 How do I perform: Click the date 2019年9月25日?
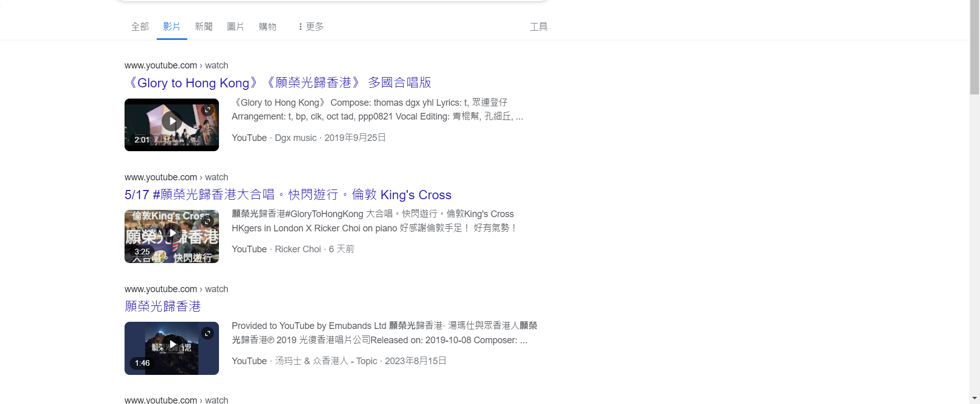click(355, 138)
